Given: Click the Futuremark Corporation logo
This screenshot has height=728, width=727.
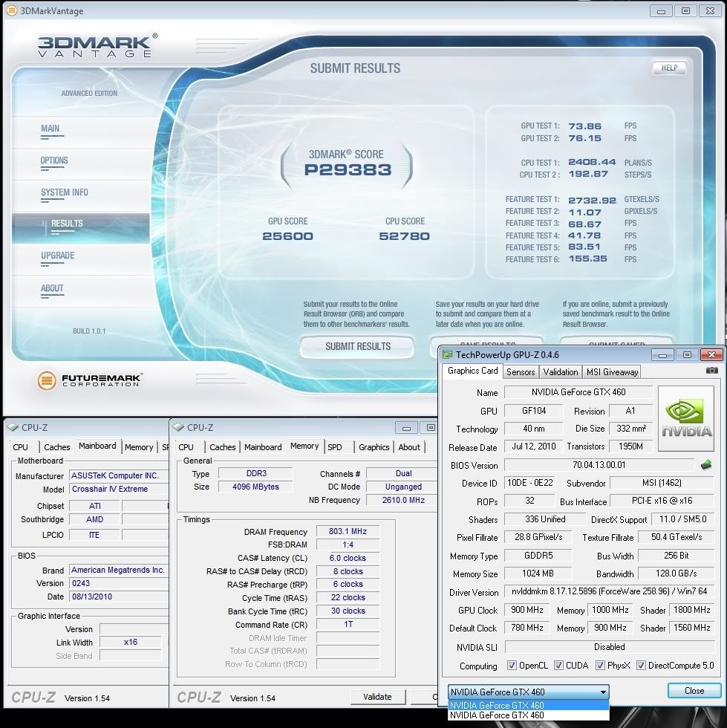Looking at the screenshot, I should 89,380.
